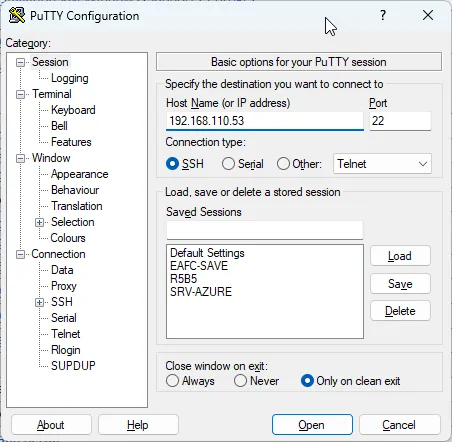The width and height of the screenshot is (452, 442).
Task: Collapse the Connection tree node
Action: tap(21, 254)
